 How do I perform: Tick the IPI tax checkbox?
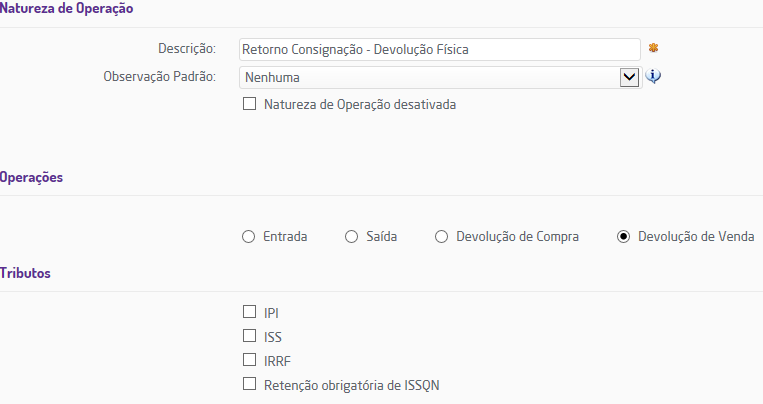[x=250, y=313]
